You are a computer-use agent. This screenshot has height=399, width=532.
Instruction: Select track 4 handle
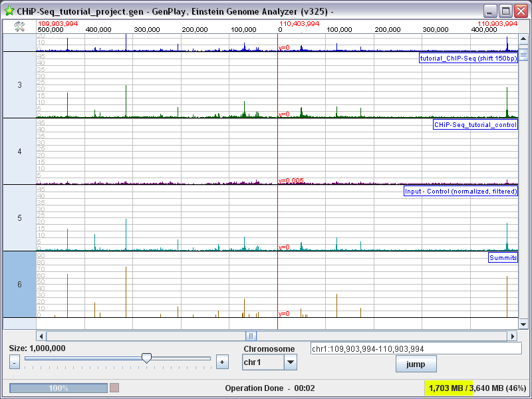[x=19, y=152]
